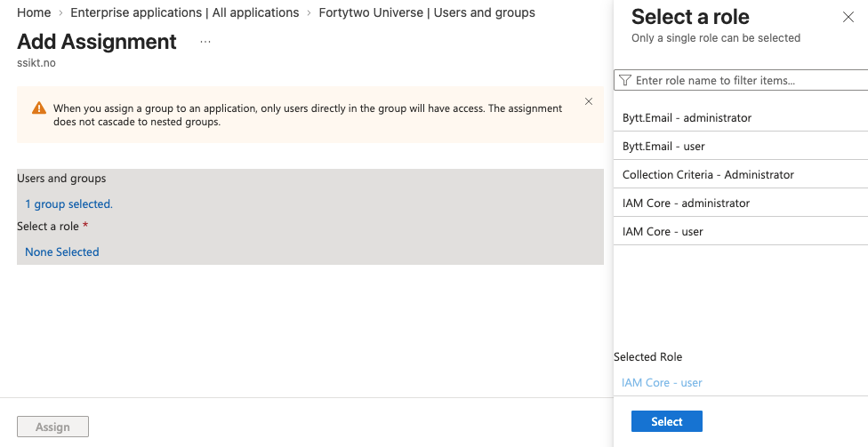Image resolution: width=868 pixels, height=447 pixels.
Task: Pick IAM Core - user in role list
Action: (741, 231)
